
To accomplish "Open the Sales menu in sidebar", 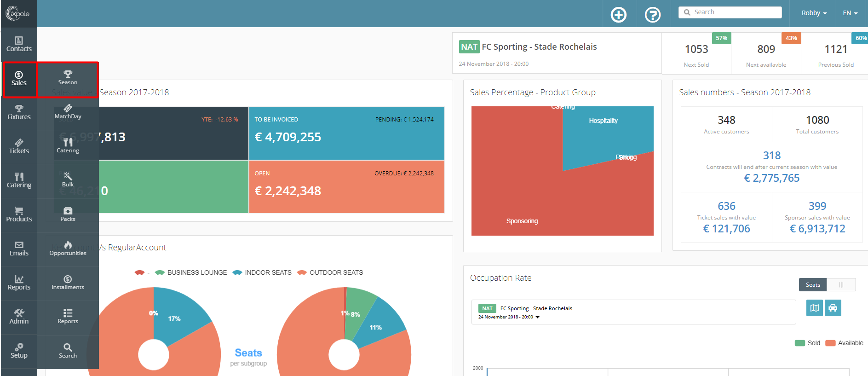I will point(19,79).
